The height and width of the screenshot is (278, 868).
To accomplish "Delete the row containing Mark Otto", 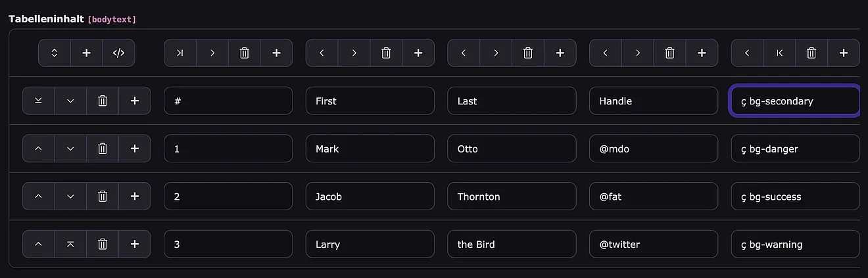I will 103,149.
